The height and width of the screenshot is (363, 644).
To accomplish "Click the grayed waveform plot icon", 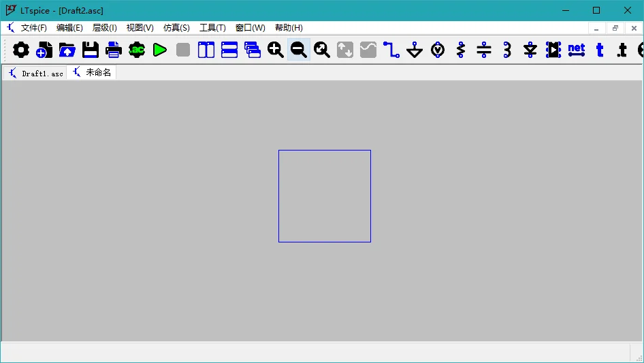I will click(368, 50).
